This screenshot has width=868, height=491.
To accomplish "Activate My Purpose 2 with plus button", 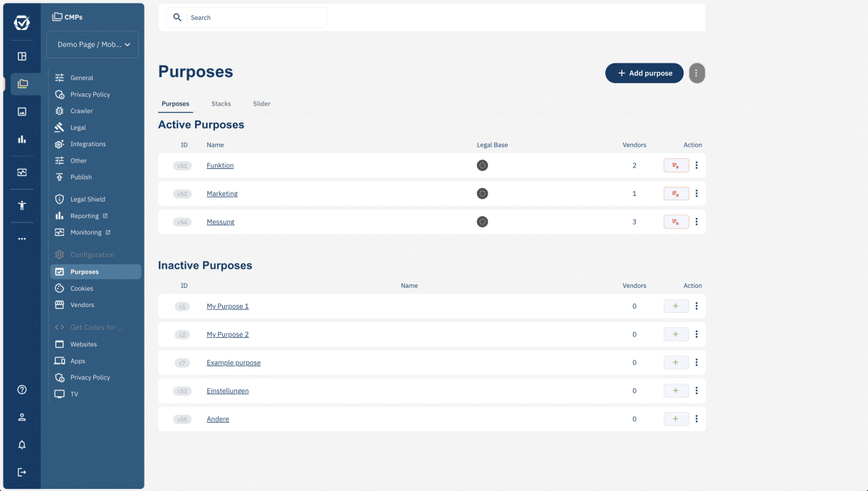I will point(676,334).
